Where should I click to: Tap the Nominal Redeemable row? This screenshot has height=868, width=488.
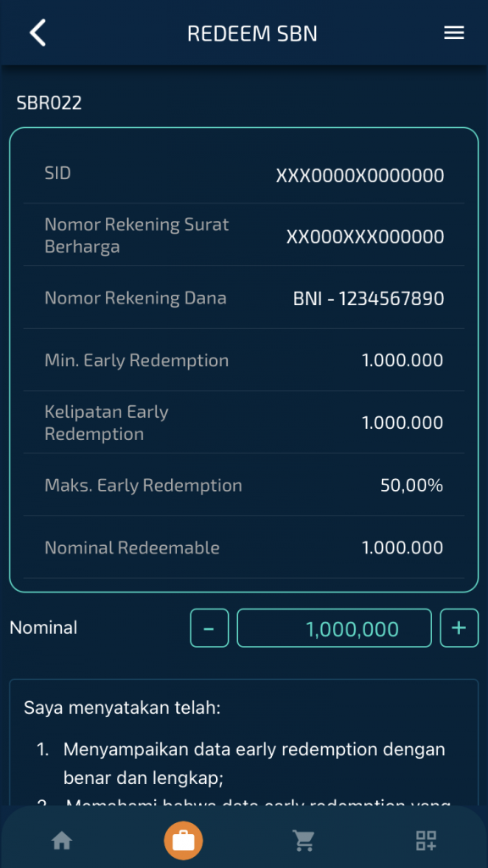[244, 548]
